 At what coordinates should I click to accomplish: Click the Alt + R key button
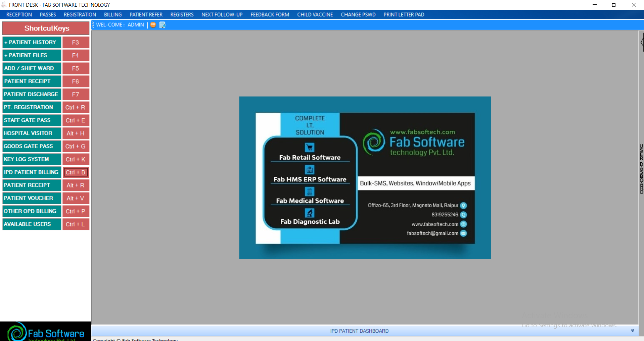[76, 185]
